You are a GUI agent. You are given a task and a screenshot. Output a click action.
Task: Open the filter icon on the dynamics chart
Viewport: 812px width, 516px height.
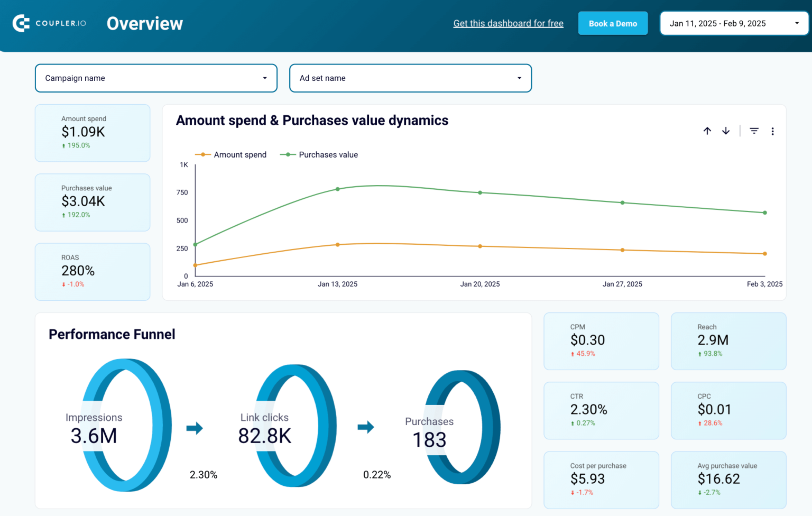[754, 131]
